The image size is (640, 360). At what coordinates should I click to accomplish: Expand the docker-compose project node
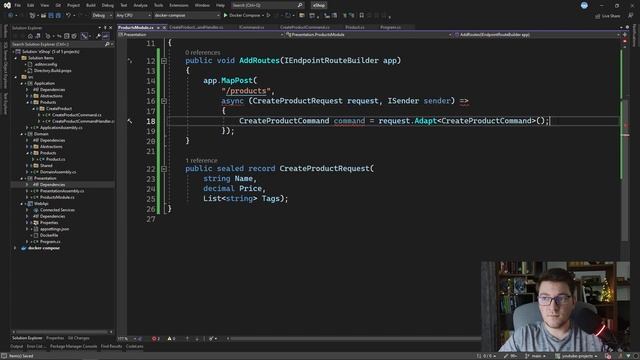(x=16, y=248)
